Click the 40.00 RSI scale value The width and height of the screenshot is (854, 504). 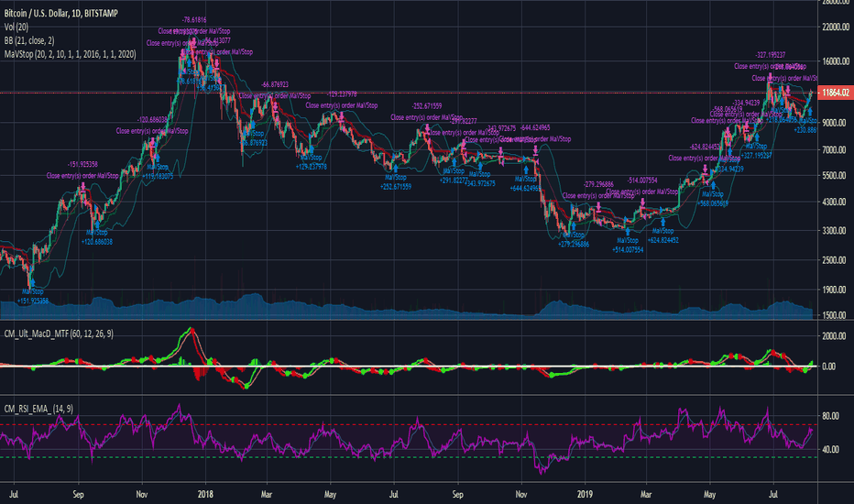(830, 450)
